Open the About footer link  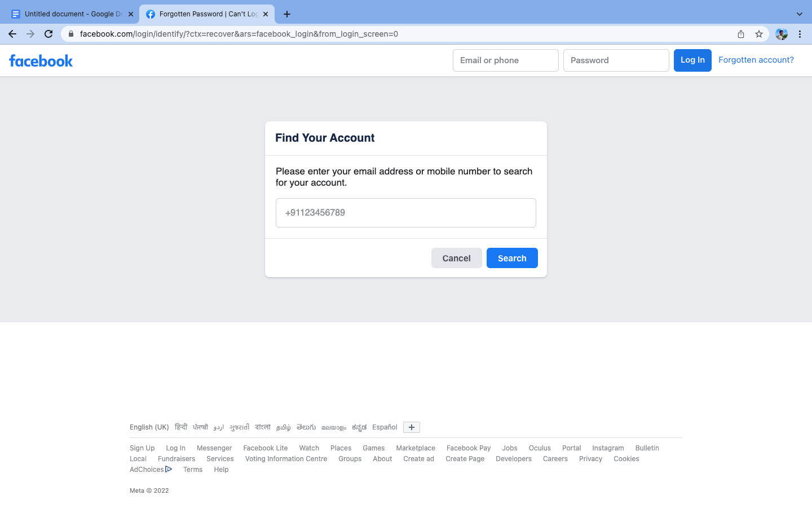tap(382, 459)
